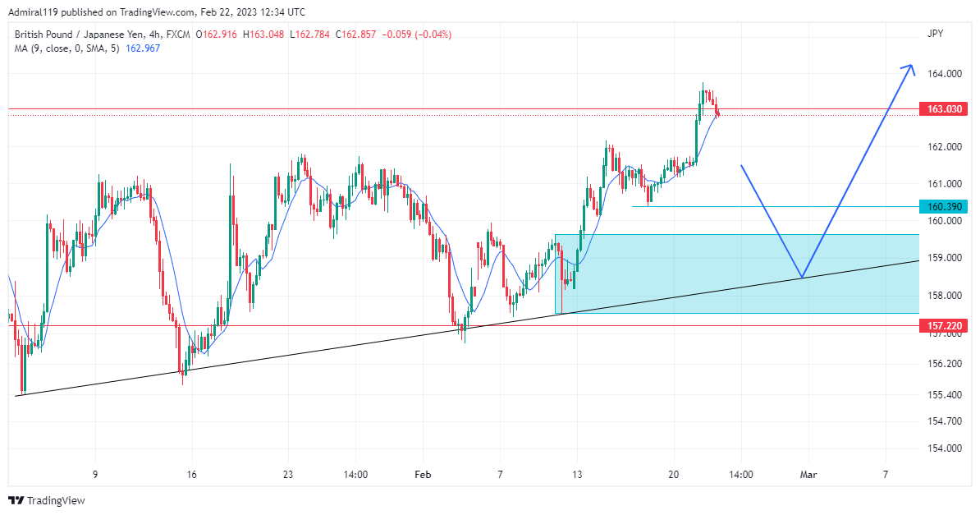980x515 pixels.
Task: Select the 164.000 level on the price axis
Action: tap(944, 74)
